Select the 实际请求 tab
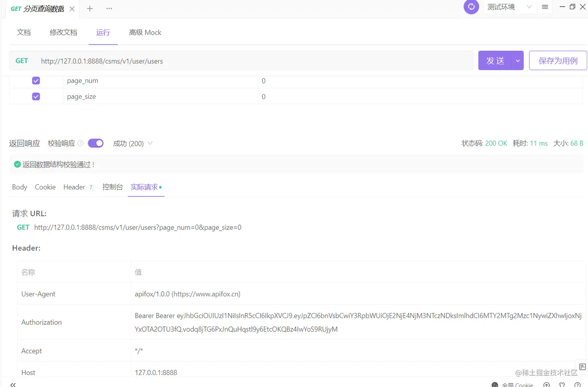The image size is (588, 387). (146, 187)
